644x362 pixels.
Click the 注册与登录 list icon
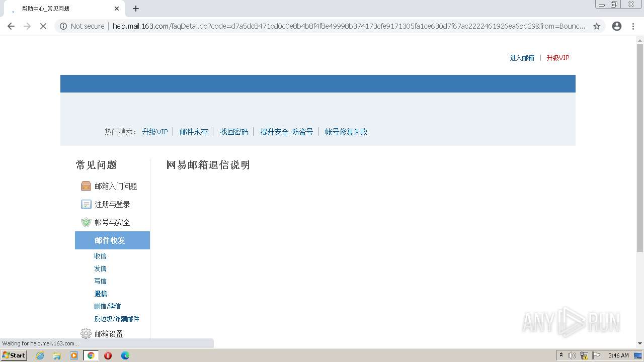pos(86,204)
